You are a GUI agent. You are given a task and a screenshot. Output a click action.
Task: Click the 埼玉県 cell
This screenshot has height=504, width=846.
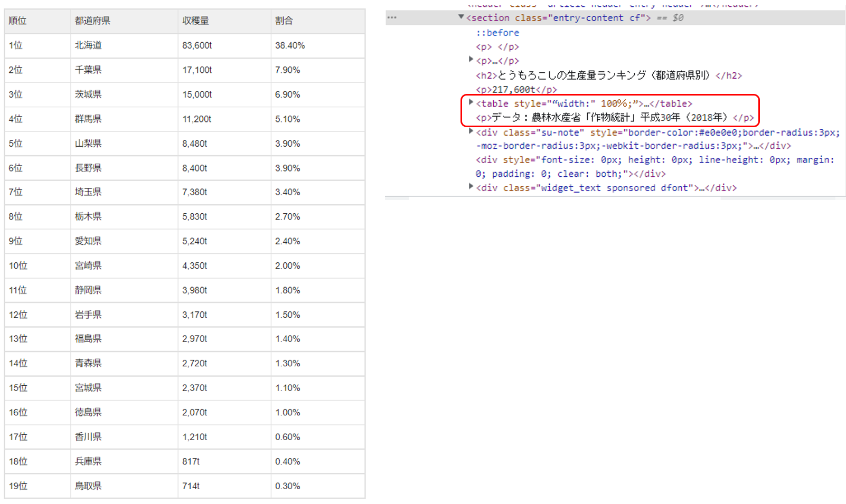[124, 192]
